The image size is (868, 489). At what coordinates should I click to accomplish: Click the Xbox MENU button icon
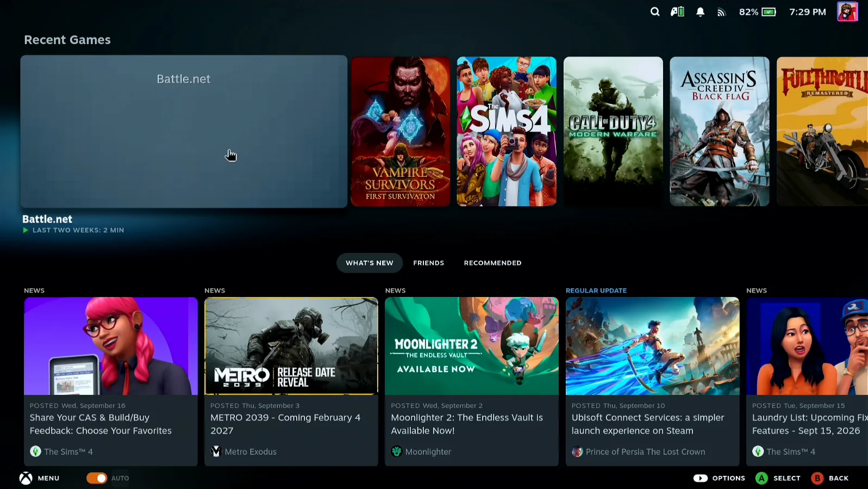(26, 478)
